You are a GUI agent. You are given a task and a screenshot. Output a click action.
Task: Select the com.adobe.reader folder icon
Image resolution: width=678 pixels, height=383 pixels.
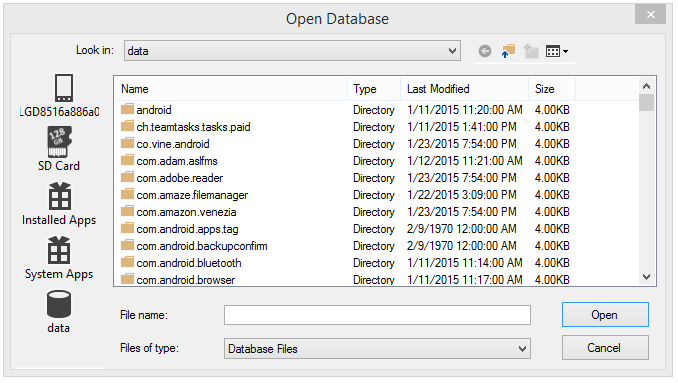coord(127,177)
